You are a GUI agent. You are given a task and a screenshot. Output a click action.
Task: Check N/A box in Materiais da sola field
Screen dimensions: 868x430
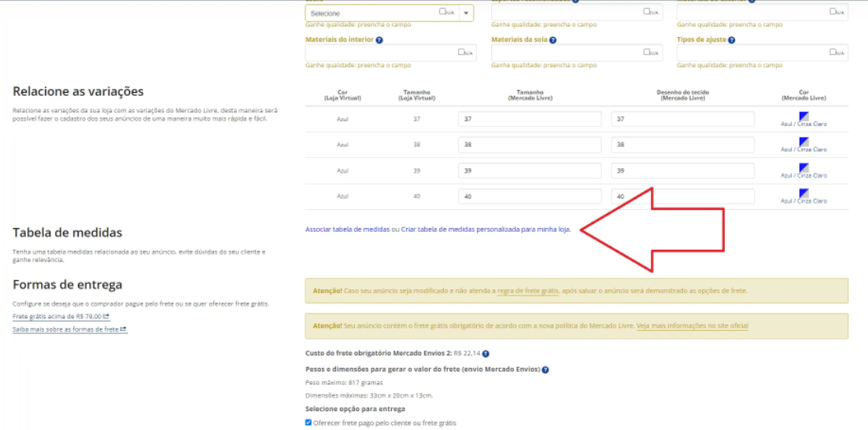(x=647, y=52)
